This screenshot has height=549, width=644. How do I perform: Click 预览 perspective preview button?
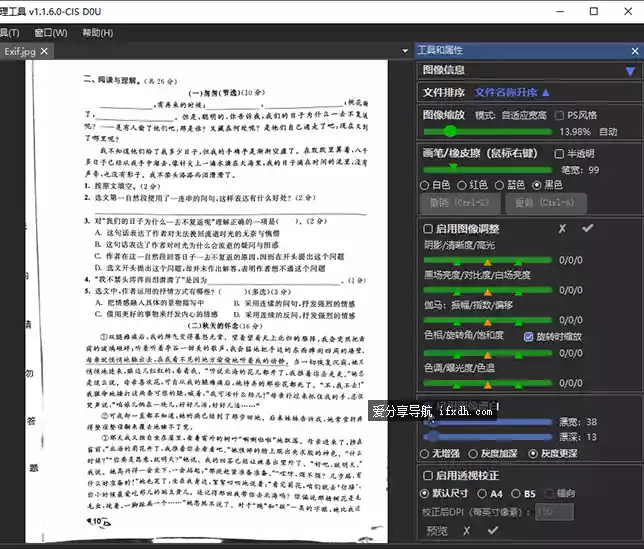[x=437, y=531]
